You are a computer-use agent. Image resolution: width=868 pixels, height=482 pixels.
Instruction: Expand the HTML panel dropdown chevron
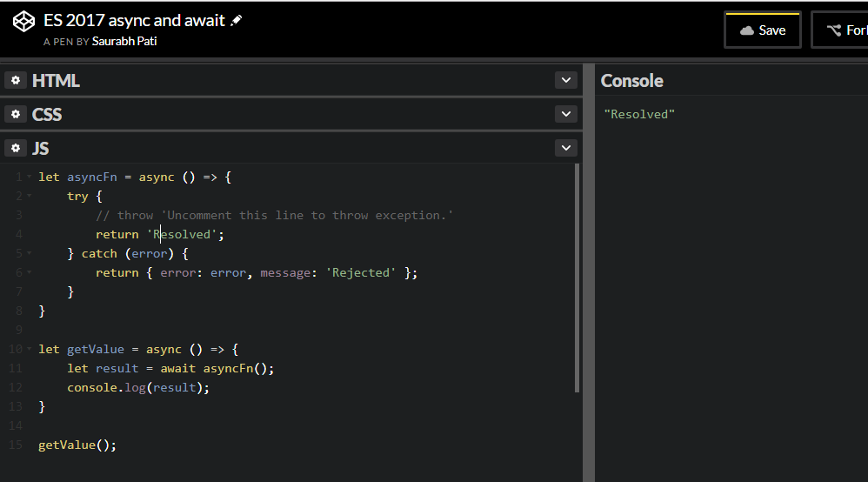(x=566, y=80)
